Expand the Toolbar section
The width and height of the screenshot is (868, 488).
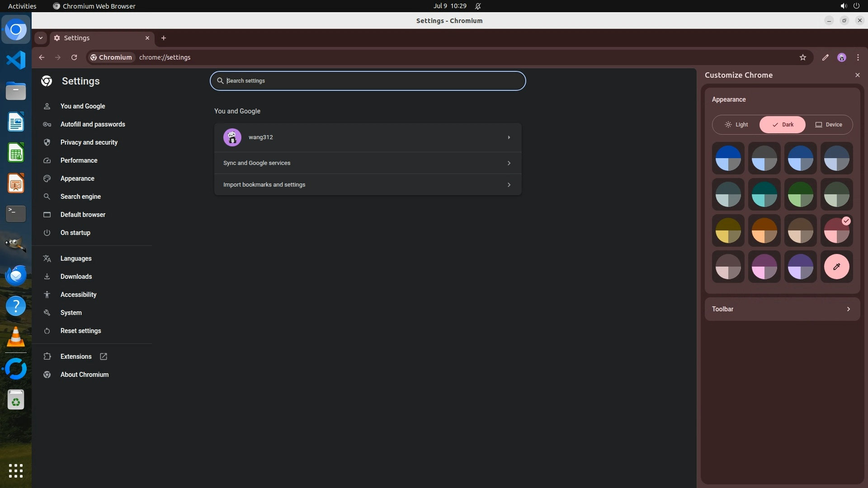click(782, 309)
